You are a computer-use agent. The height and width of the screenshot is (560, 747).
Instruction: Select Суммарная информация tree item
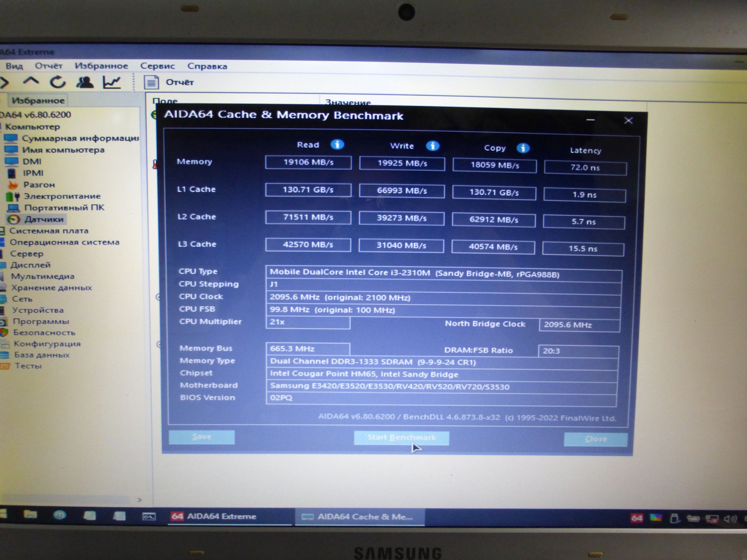(x=81, y=138)
